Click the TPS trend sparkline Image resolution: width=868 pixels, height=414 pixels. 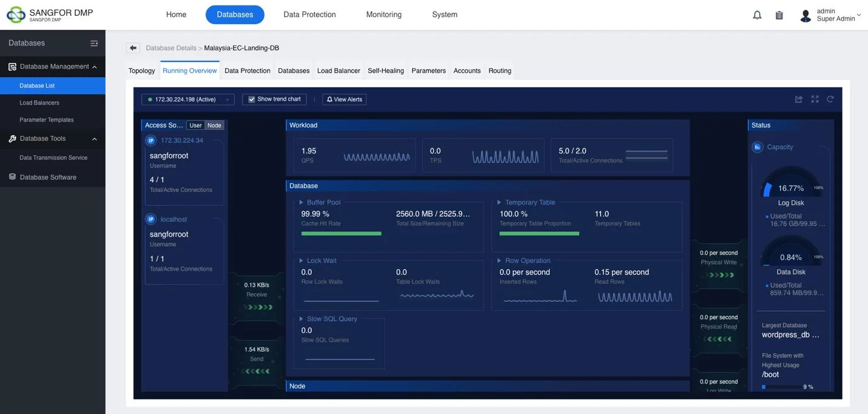(x=506, y=157)
